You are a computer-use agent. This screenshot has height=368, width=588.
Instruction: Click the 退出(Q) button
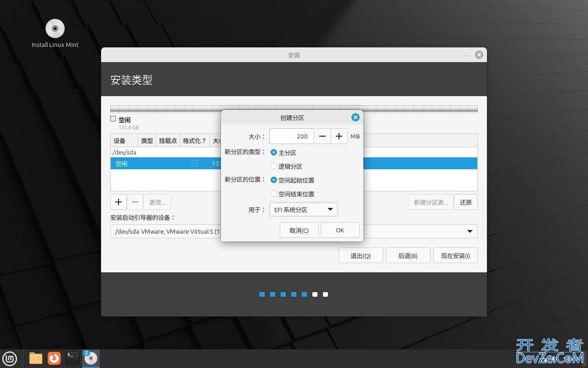[361, 256]
